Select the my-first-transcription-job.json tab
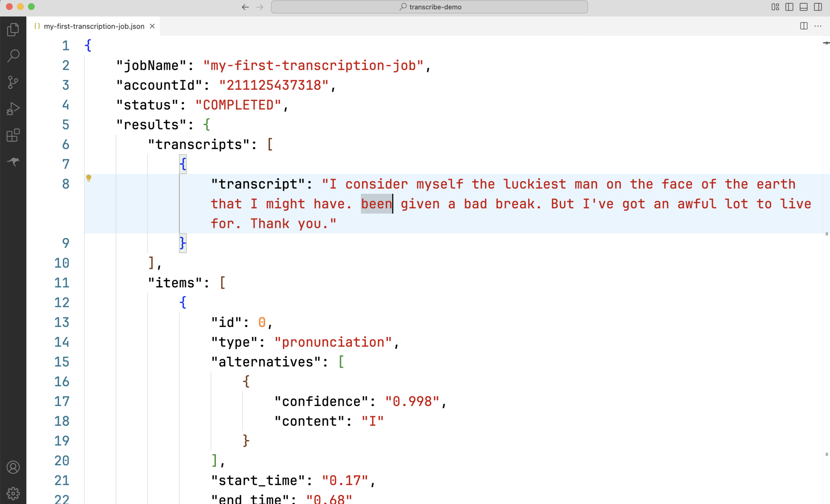This screenshot has width=830, height=504. (x=94, y=26)
